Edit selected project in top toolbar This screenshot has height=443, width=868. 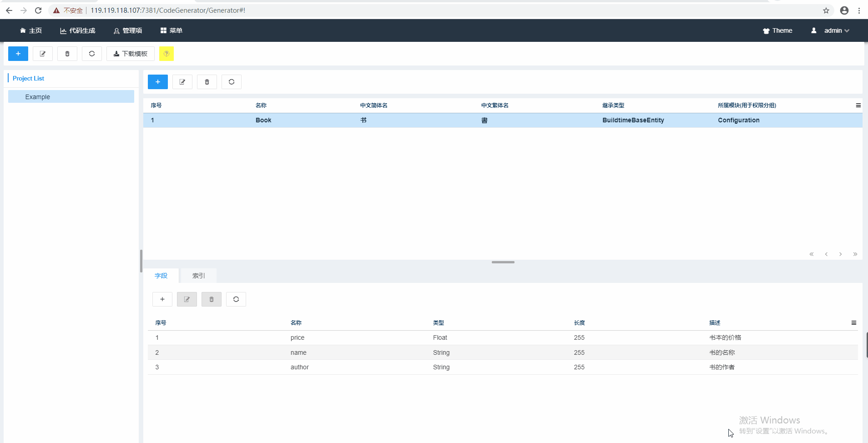pos(43,54)
